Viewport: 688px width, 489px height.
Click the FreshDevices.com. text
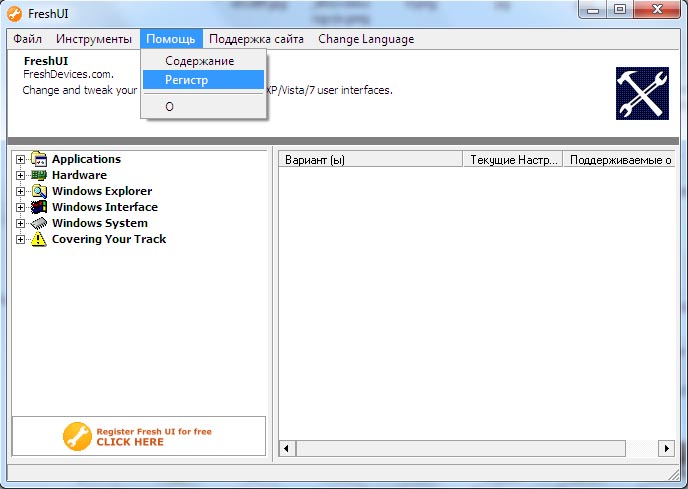[68, 74]
